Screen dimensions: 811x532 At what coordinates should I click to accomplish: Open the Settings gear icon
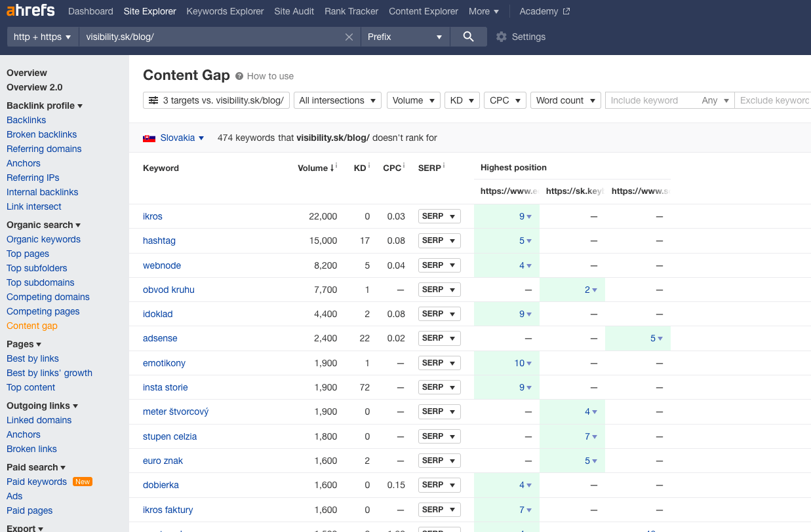click(x=502, y=37)
